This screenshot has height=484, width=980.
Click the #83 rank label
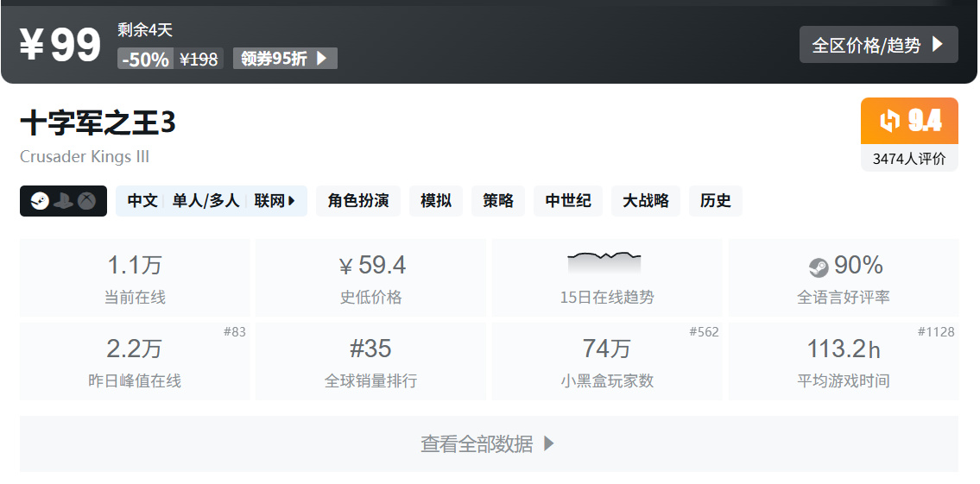tap(235, 331)
